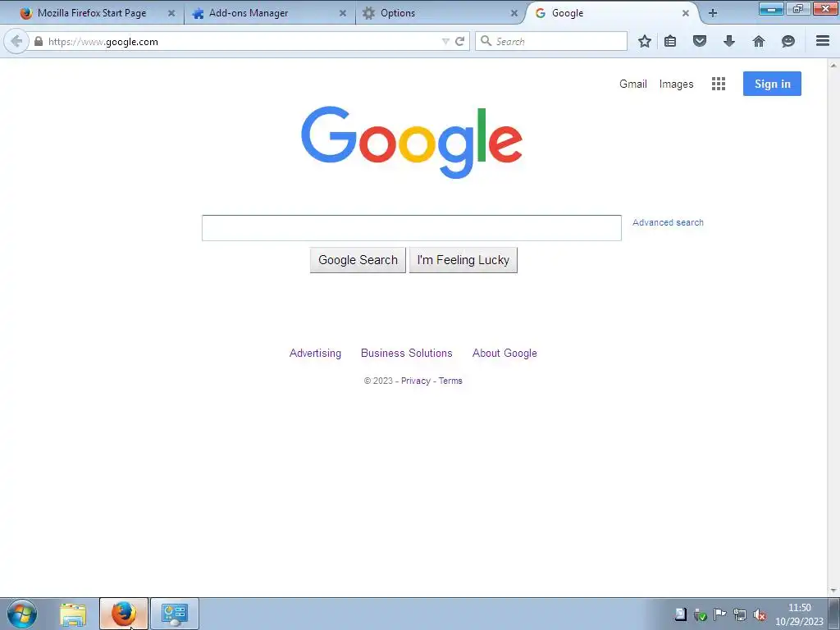Screen dimensions: 840x630
Task: Open the Privacy link
Action: (416, 381)
